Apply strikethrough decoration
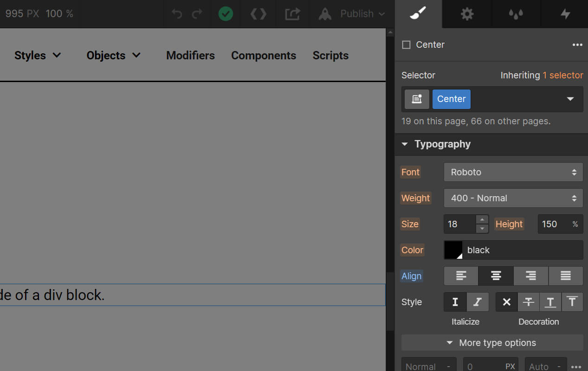Viewport: 588px width, 371px height. 529,302
